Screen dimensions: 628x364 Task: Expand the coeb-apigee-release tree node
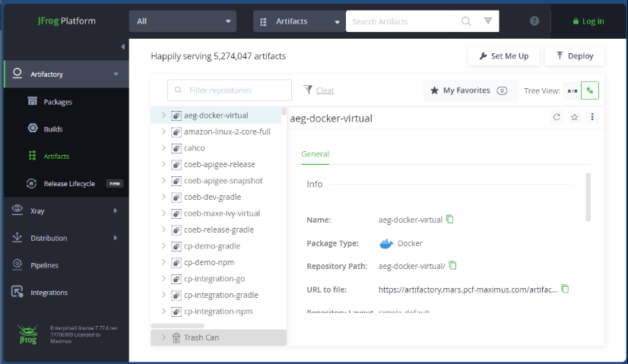(x=163, y=164)
